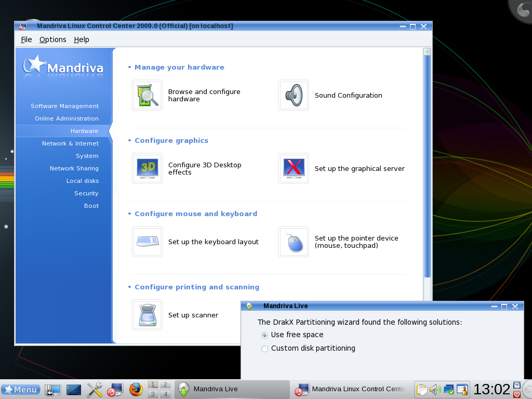532x399 pixels.
Task: Click the 13:02 clock in panel
Action: point(491,390)
